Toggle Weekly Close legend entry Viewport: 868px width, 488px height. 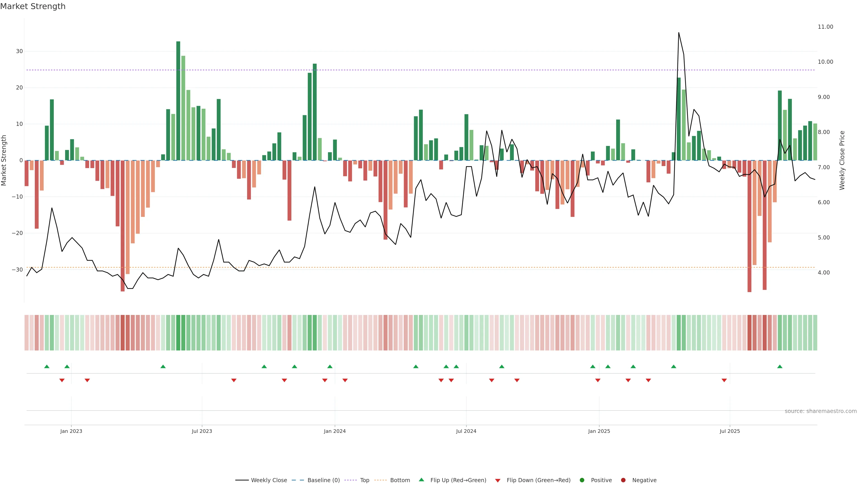pyautogui.click(x=269, y=480)
